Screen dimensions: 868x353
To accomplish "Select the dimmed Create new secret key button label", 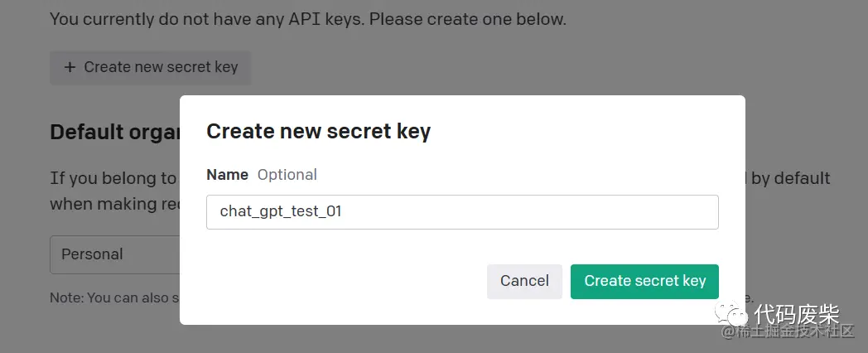I will point(161,68).
